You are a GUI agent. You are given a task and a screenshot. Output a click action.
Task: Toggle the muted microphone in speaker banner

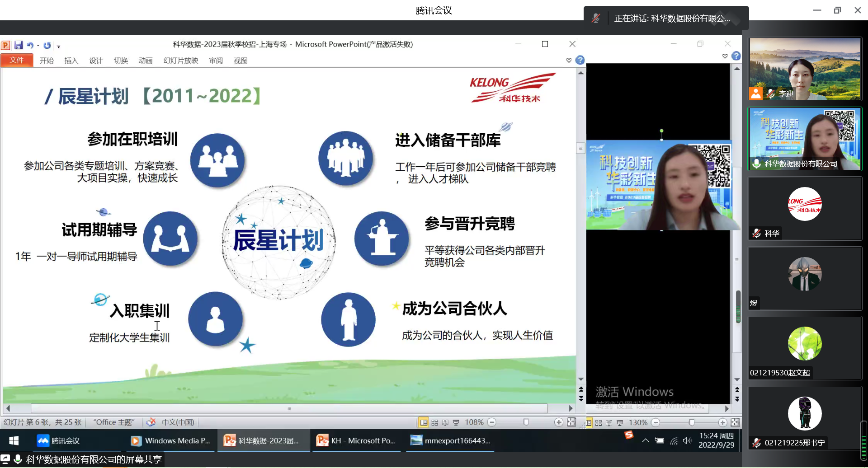click(596, 19)
